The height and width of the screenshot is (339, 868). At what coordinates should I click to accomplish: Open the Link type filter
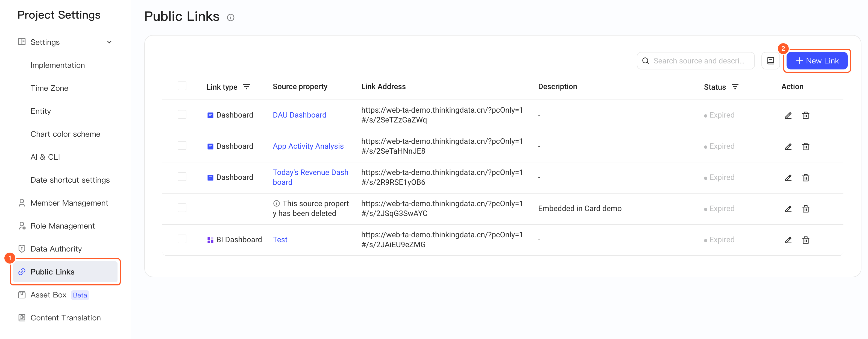[246, 87]
